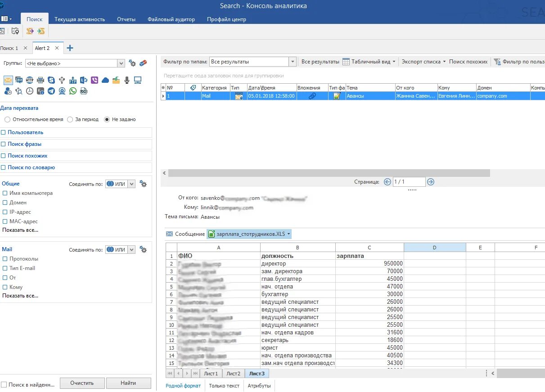Click the Найти button
Screen dimensions: 545x392
(x=128, y=383)
